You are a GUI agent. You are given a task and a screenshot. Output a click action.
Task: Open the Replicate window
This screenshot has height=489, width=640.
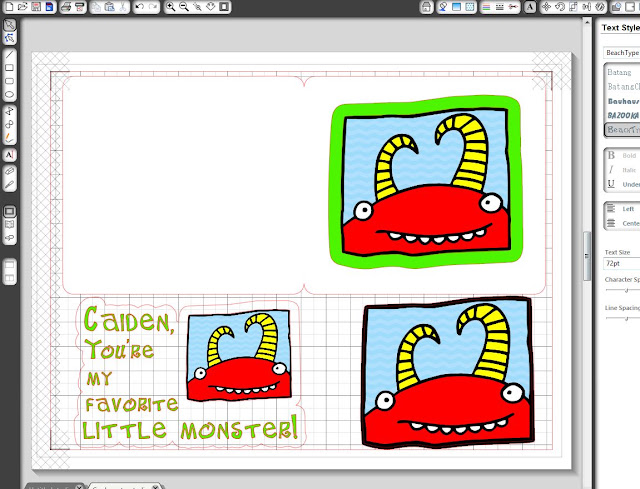point(600,7)
